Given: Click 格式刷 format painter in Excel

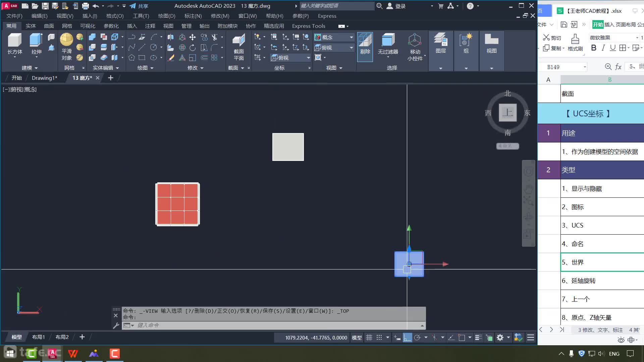Looking at the screenshot, I should pyautogui.click(x=575, y=43).
